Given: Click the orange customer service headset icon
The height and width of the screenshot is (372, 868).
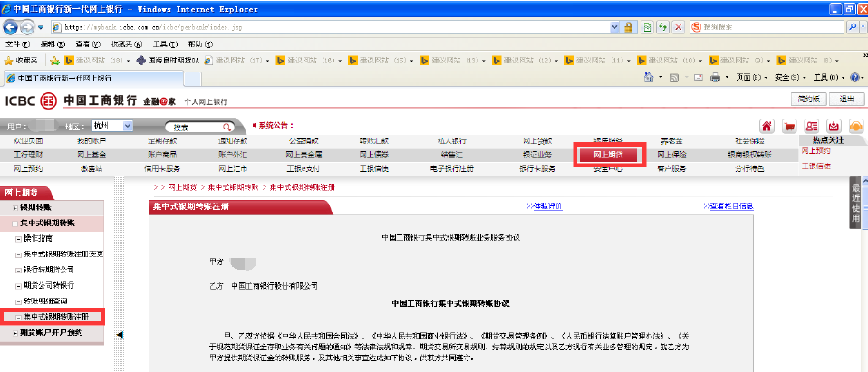Looking at the screenshot, I should 856,126.
